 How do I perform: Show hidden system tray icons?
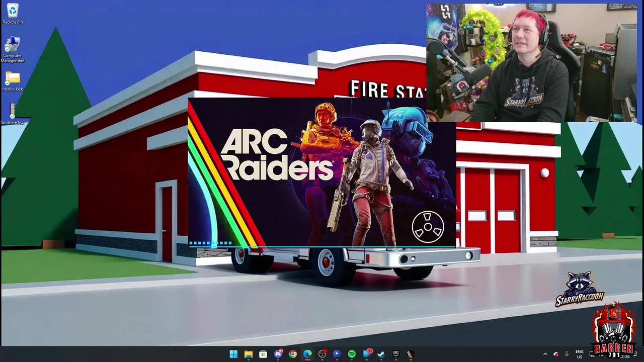pos(545,354)
